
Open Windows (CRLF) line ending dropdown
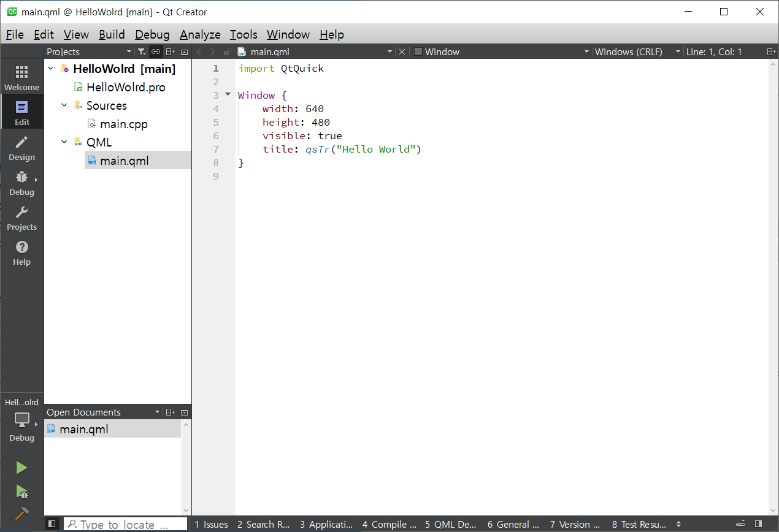(x=637, y=52)
